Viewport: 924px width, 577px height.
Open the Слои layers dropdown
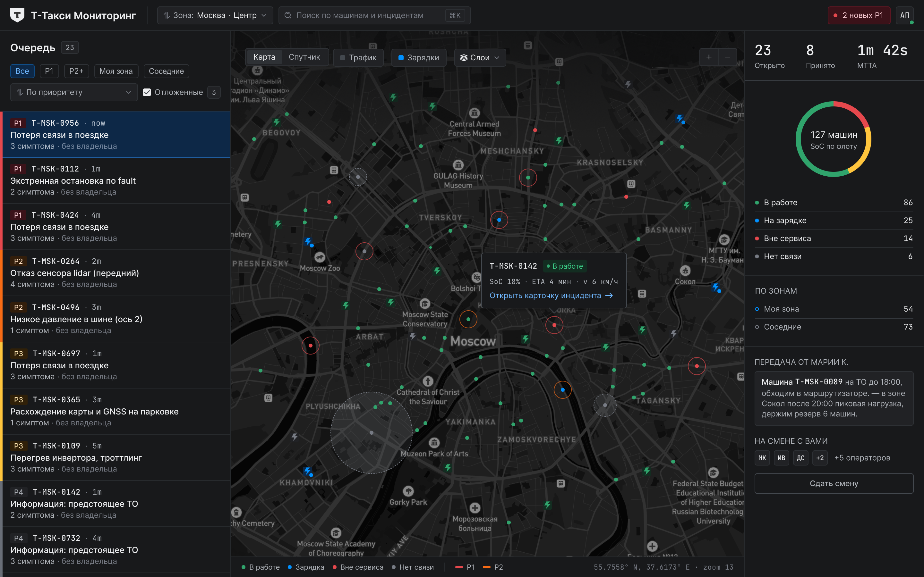(x=480, y=58)
